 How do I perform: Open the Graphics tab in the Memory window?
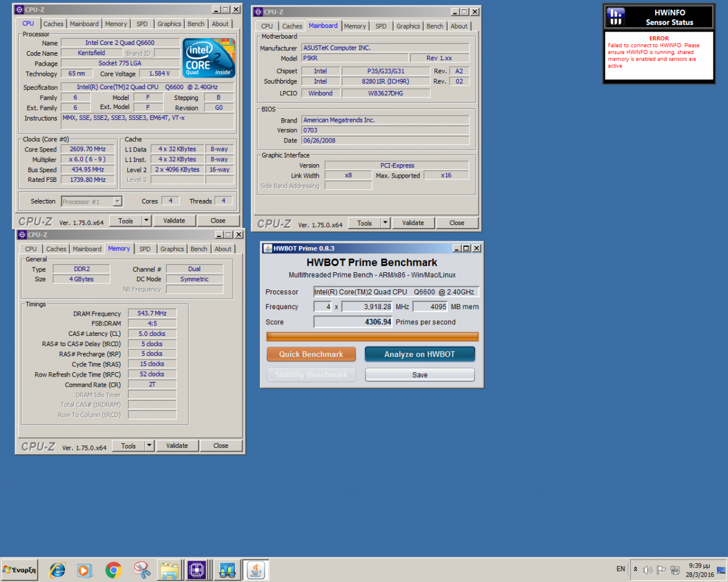point(172,249)
